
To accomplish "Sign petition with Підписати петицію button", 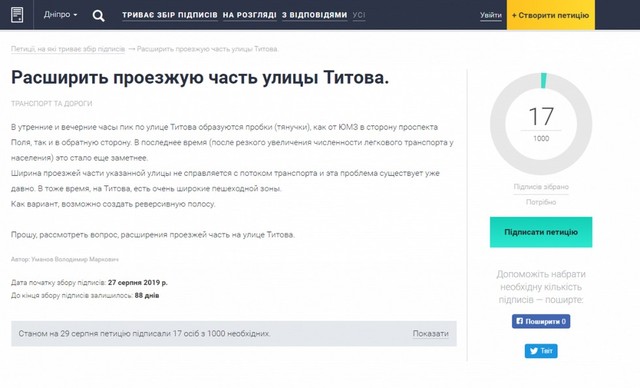I will click(541, 232).
